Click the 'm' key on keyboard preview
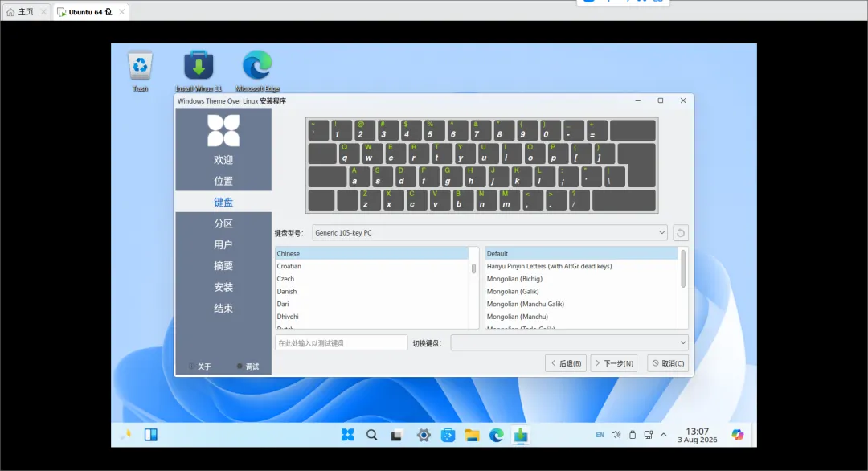This screenshot has height=471, width=868. (510, 200)
